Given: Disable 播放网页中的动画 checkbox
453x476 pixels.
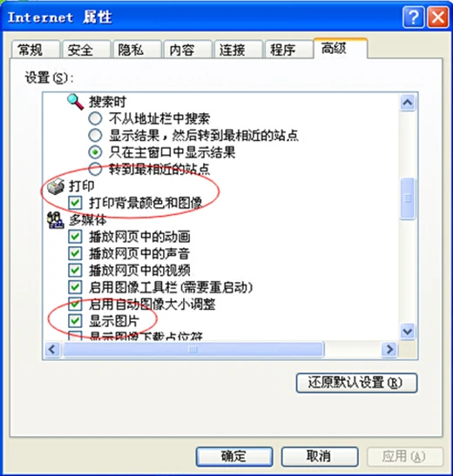Looking at the screenshot, I should [75, 237].
